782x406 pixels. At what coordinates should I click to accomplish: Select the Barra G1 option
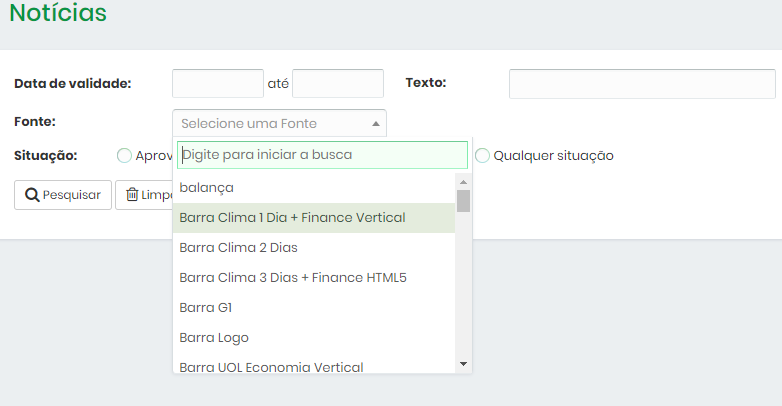click(x=314, y=308)
